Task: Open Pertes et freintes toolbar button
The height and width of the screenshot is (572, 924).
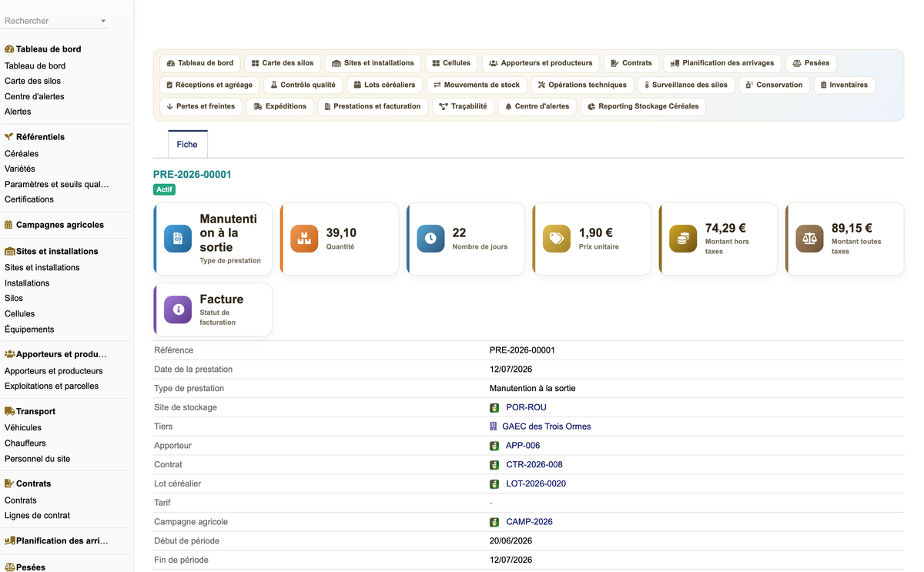Action: point(200,106)
